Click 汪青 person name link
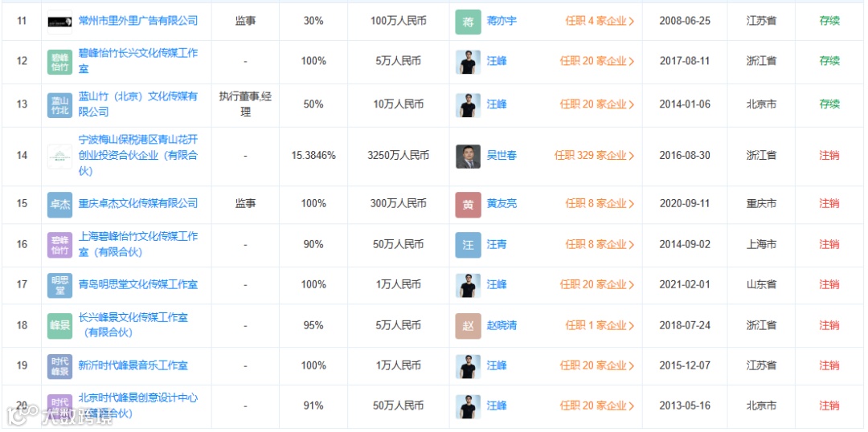Image resolution: width=868 pixels, height=432 pixels. [497, 244]
